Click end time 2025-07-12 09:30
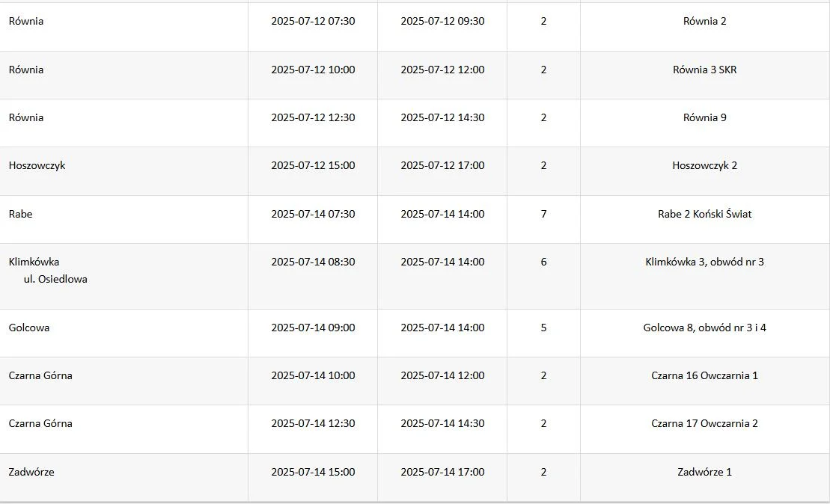The width and height of the screenshot is (830, 504). (x=442, y=21)
